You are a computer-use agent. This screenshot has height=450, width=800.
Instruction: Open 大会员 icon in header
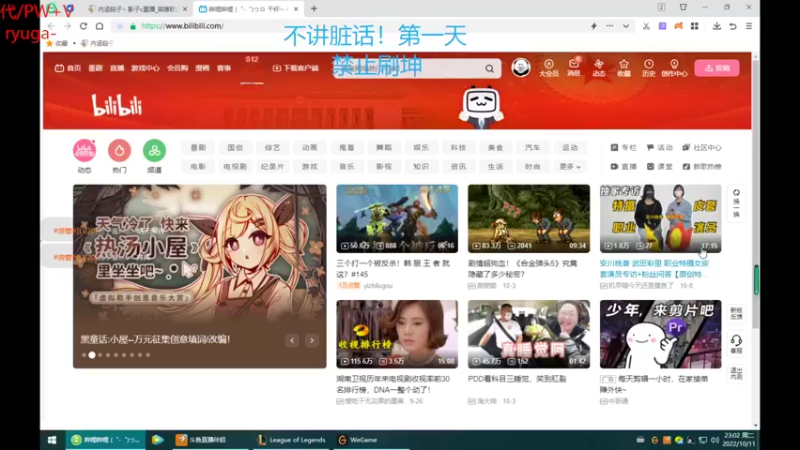click(x=549, y=68)
